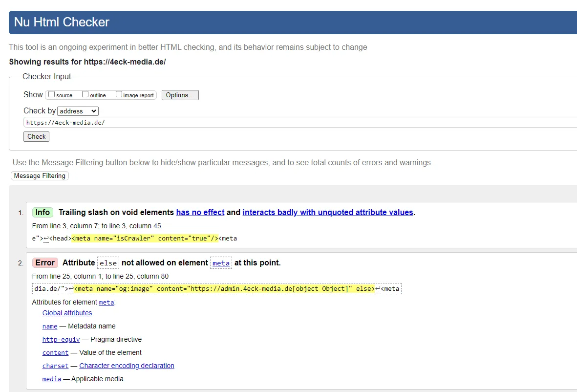Click the Info badge on message 1

pyautogui.click(x=43, y=213)
